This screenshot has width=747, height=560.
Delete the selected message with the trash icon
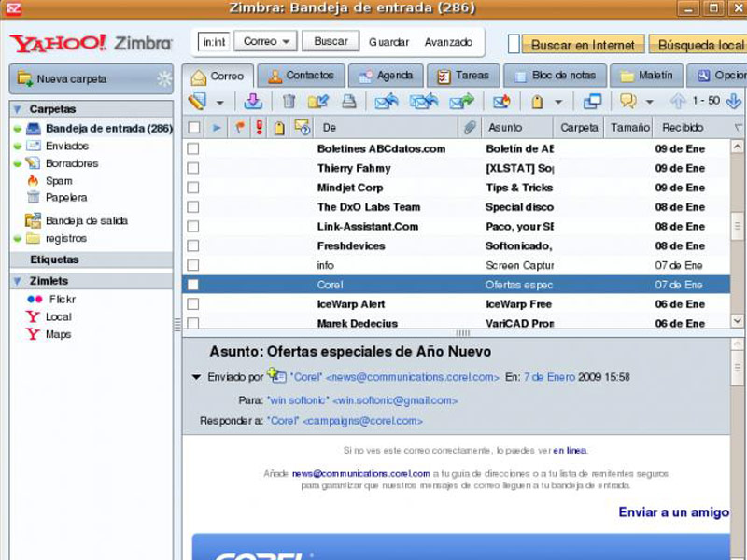click(289, 101)
